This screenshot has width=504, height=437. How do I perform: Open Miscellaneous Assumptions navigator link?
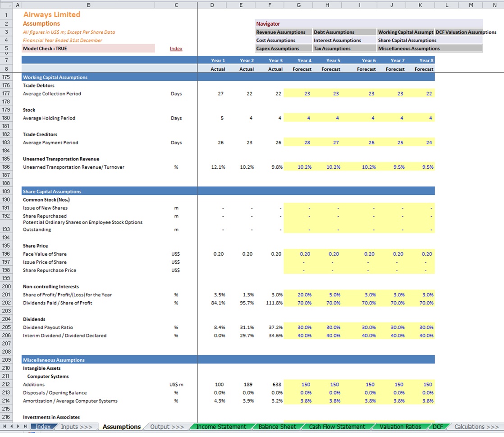click(430, 49)
